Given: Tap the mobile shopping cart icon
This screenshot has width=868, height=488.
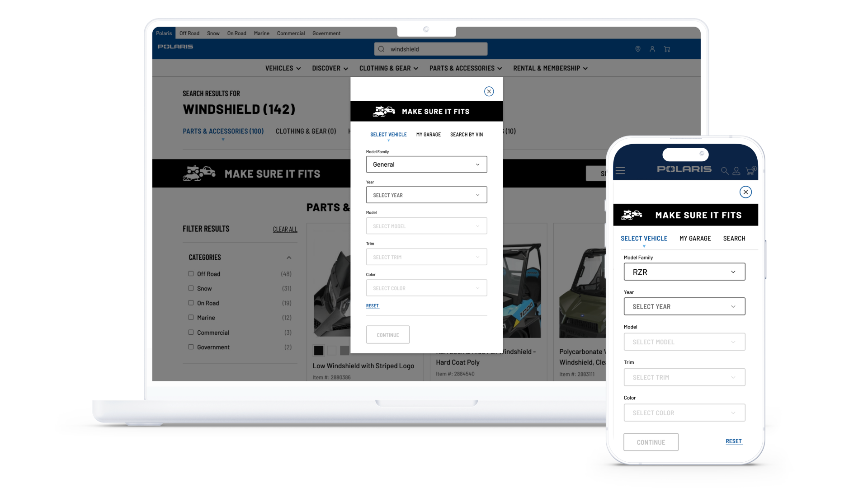Looking at the screenshot, I should click(750, 171).
